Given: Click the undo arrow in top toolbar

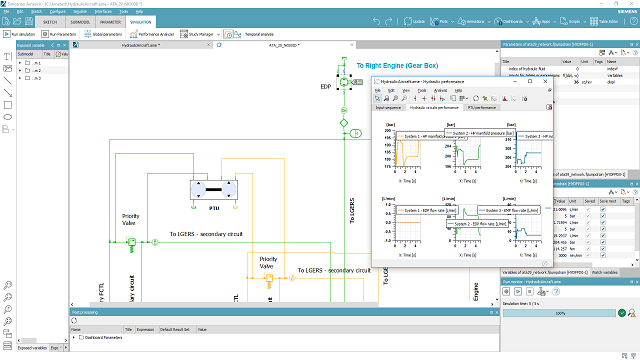Looking at the screenshot, I should (376, 21).
